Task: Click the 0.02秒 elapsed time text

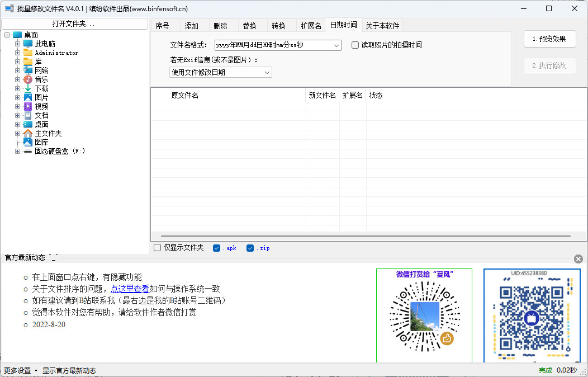Action: (567, 371)
